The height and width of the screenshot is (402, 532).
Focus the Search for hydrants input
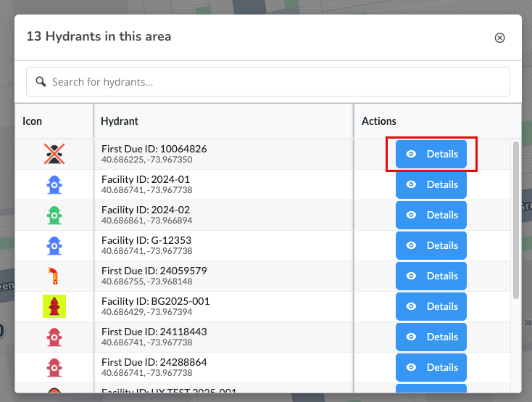pos(275,82)
